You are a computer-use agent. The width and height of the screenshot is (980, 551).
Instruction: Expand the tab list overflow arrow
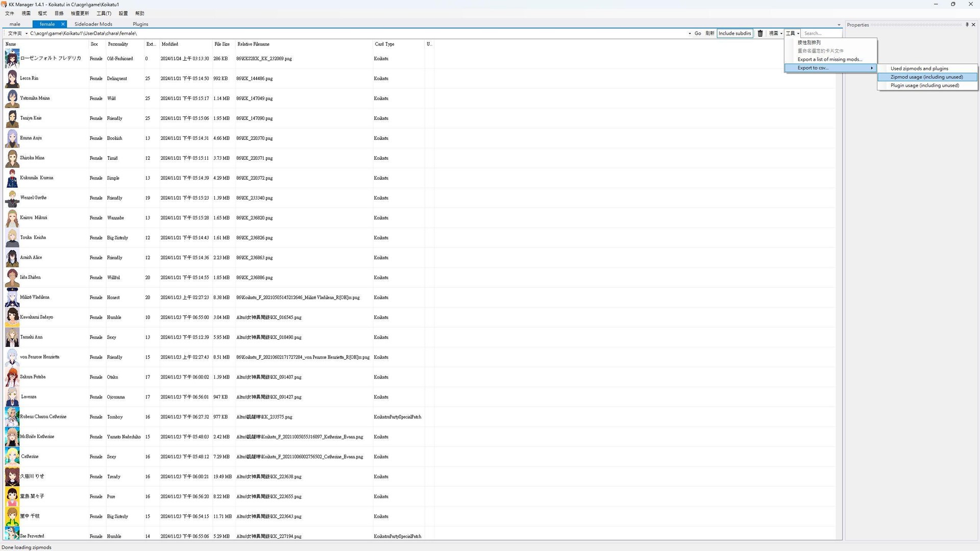tap(839, 25)
